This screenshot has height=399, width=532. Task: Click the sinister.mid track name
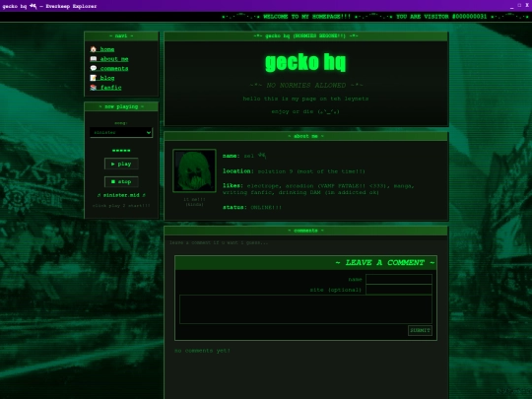pyautogui.click(x=121, y=195)
